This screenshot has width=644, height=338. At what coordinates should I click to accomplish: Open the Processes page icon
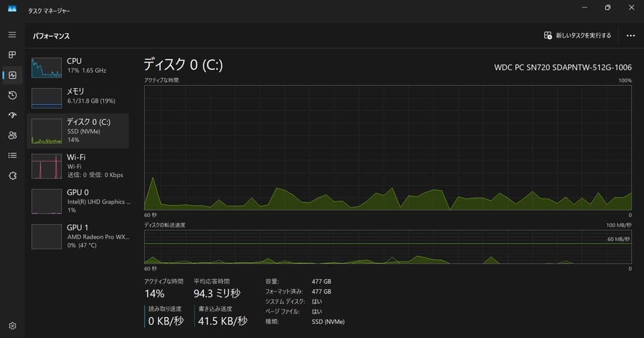pos(12,55)
